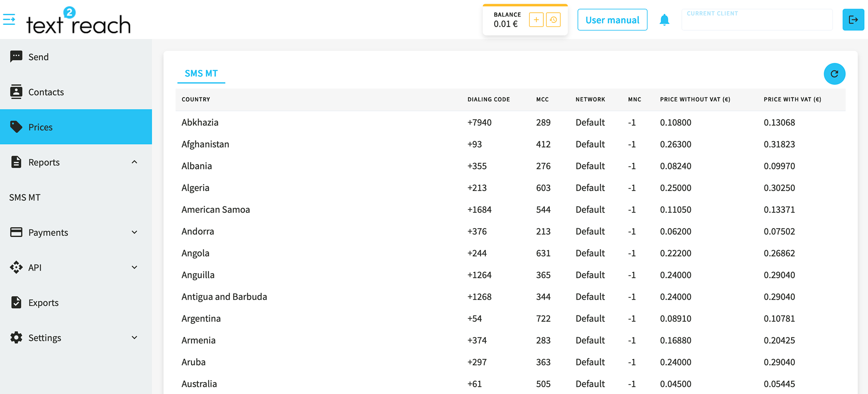Log out using the top-right icon

point(853,20)
